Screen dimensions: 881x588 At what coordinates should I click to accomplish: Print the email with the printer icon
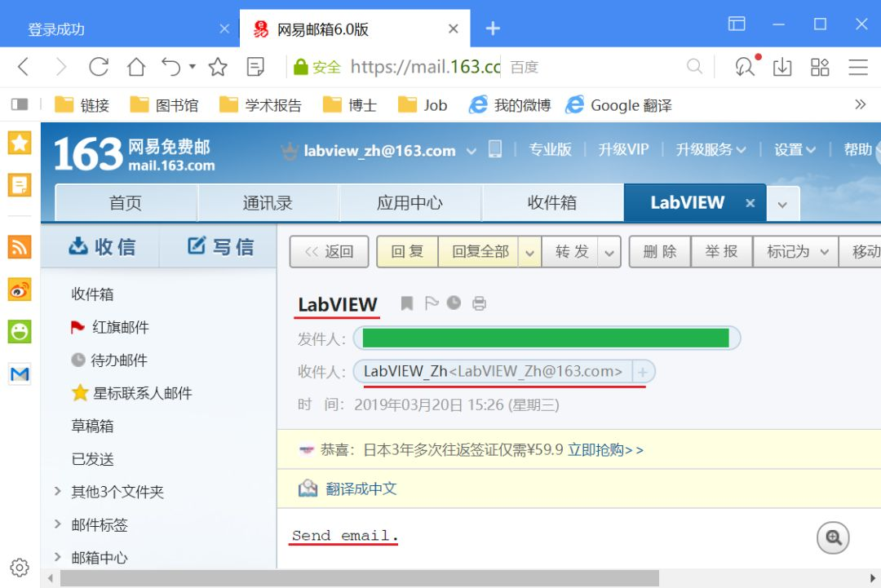tap(479, 304)
